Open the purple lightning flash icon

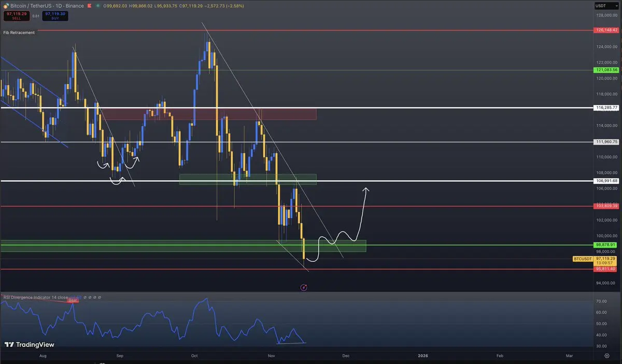coord(304,287)
